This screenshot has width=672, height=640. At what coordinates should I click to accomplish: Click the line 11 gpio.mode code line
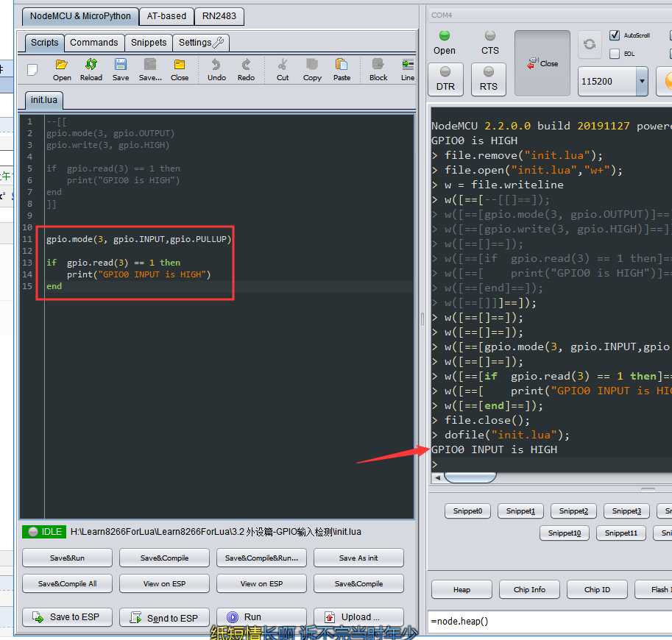[139, 239]
